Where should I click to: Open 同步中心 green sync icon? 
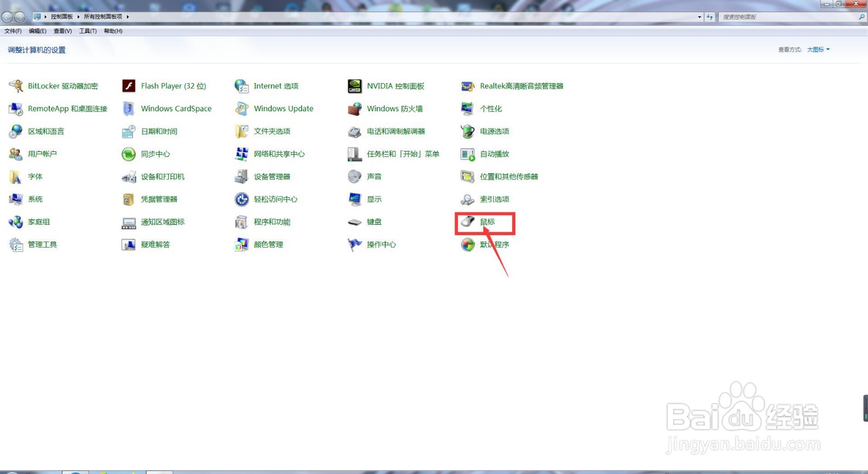[129, 154]
